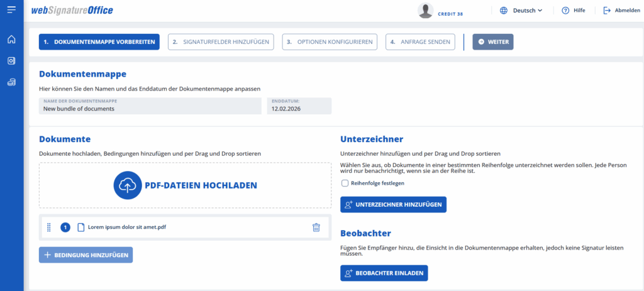Click the Dokumente heading
Screen dimensions: 644x291
coord(65,139)
